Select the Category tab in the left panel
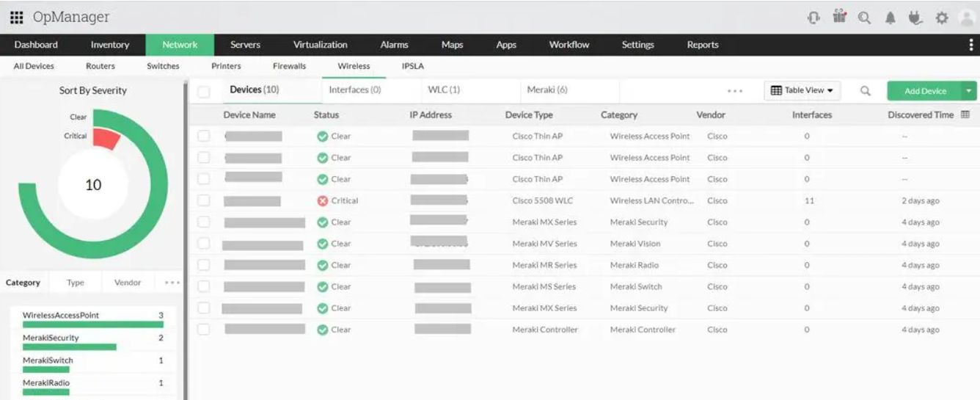Viewport: 980px width, 400px height. [x=23, y=283]
